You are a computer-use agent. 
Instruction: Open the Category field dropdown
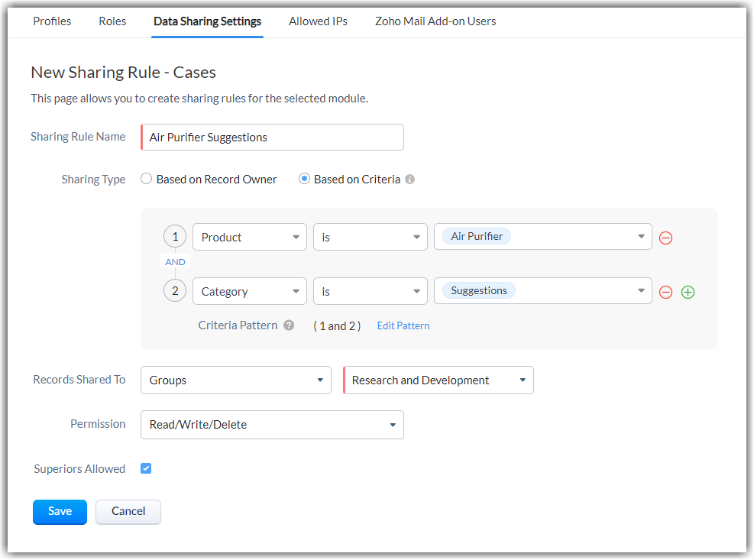250,292
